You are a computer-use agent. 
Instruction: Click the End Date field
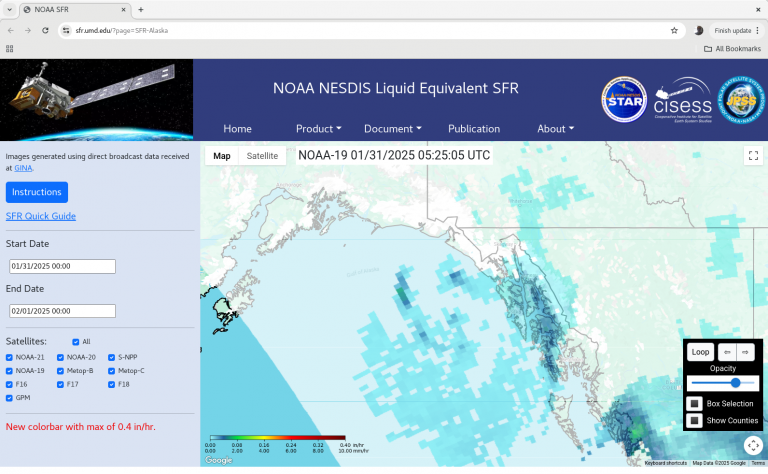pos(62,311)
